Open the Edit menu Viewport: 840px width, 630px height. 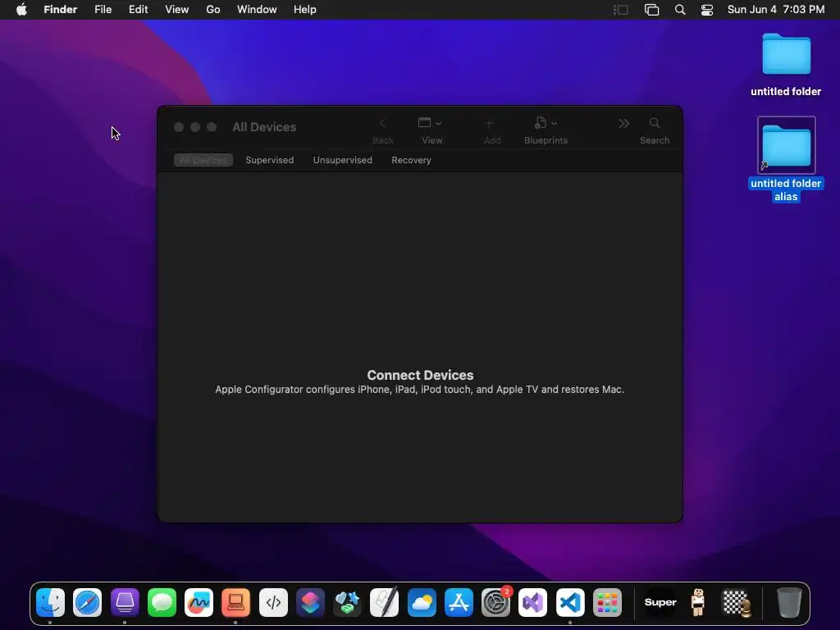click(138, 10)
